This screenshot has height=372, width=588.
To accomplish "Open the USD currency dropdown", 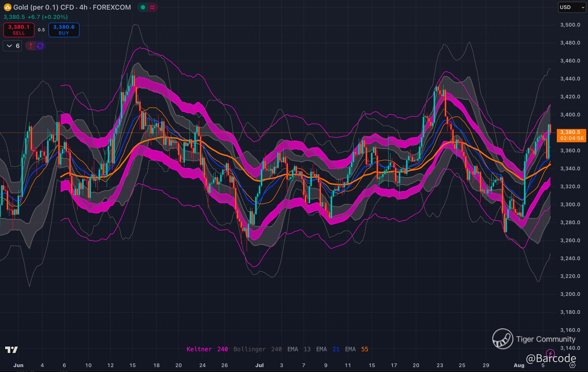I will tap(572, 7).
